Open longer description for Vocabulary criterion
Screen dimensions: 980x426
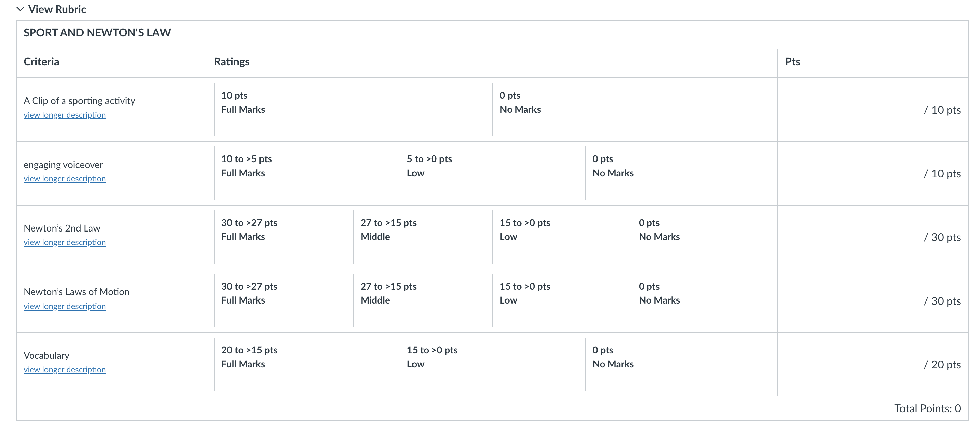click(65, 369)
